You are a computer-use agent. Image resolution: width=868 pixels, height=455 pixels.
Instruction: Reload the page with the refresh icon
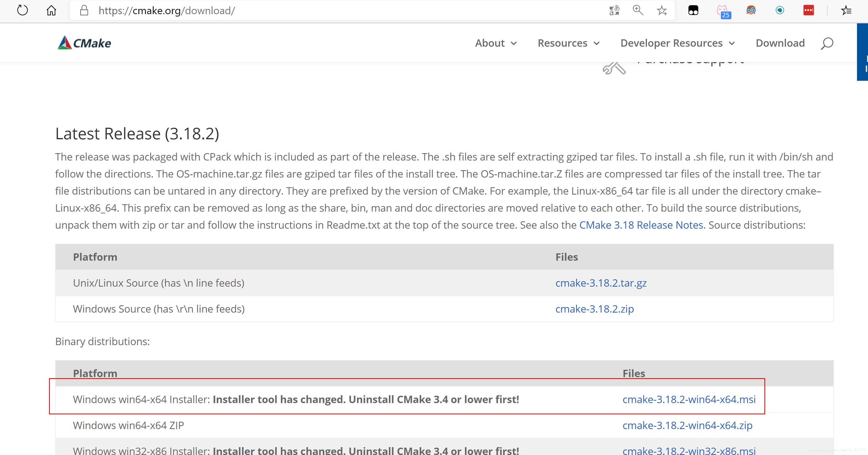23,10
